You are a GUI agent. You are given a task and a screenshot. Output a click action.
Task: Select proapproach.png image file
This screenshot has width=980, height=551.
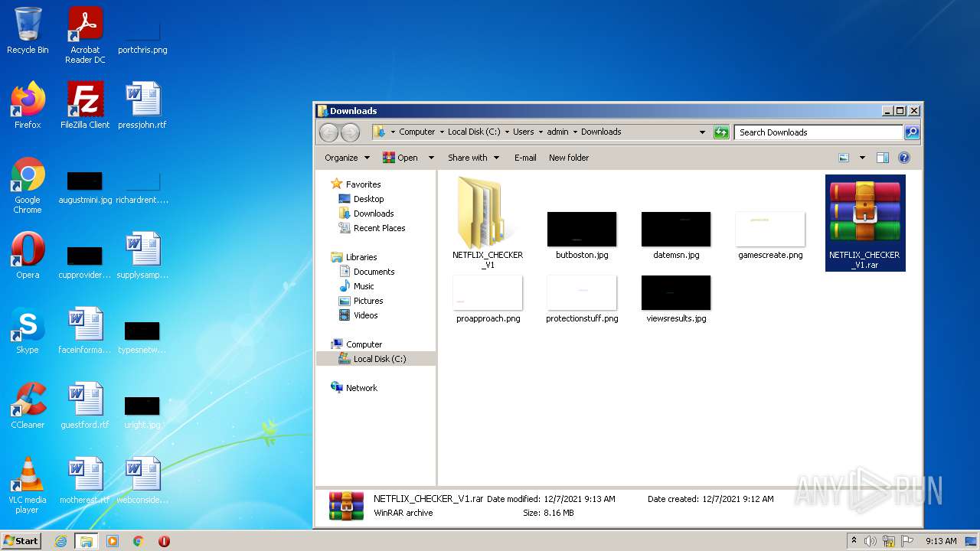(488, 299)
